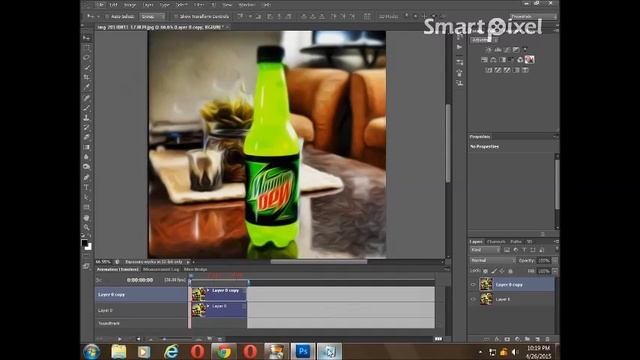Screen dimensions: 640x360
Task: Select the Eyedropper tool
Action: pos(86,87)
